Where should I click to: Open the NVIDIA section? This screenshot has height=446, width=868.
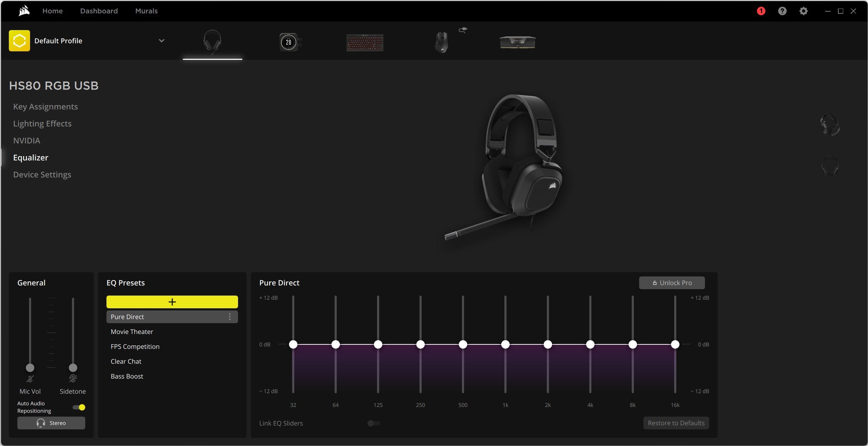point(27,141)
